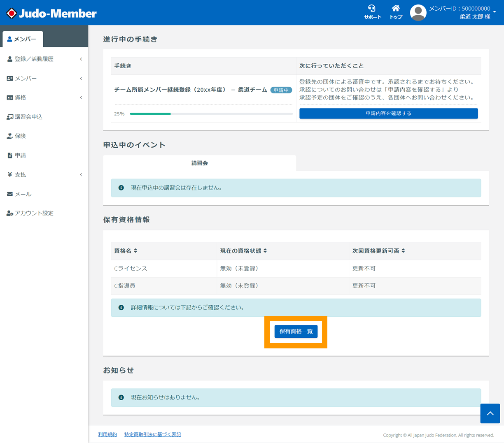Click the user avatar icon in the header

418,13
